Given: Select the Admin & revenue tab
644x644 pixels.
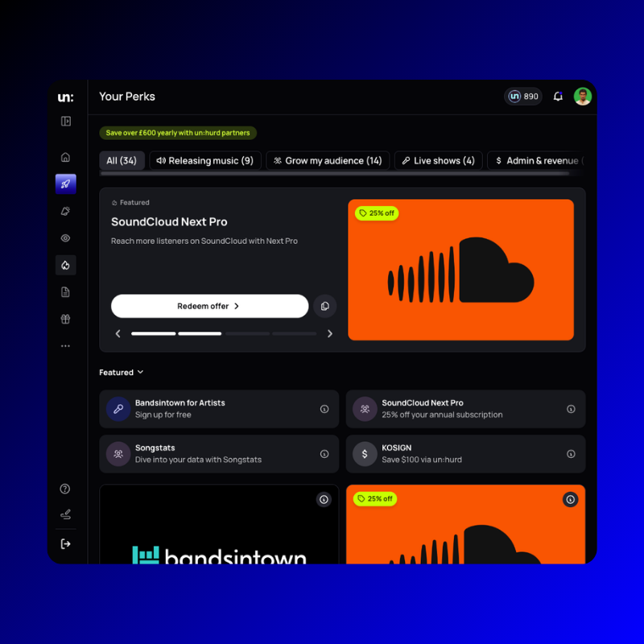Looking at the screenshot, I should pyautogui.click(x=536, y=160).
